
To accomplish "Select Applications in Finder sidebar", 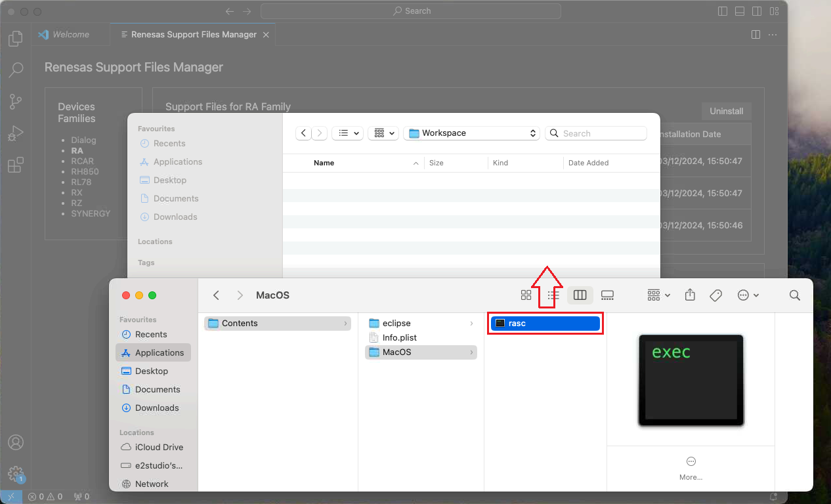I will tap(153, 352).
